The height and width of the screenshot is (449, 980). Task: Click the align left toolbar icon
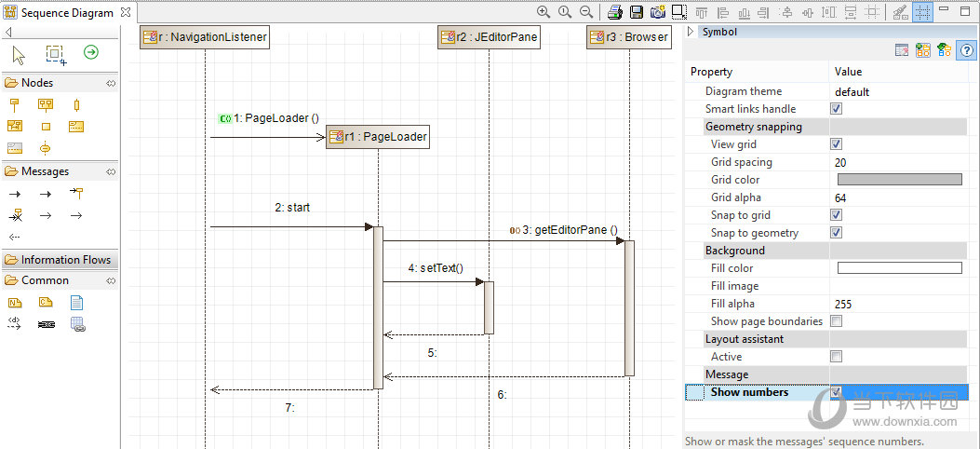click(x=723, y=12)
